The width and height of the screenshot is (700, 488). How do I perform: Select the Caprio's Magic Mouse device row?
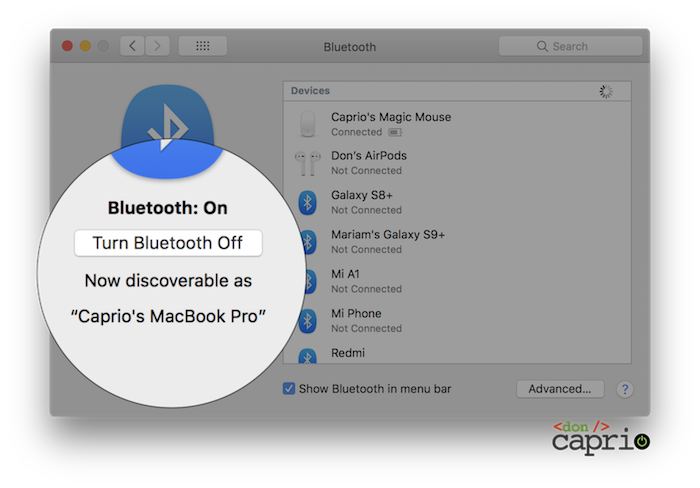pos(457,124)
